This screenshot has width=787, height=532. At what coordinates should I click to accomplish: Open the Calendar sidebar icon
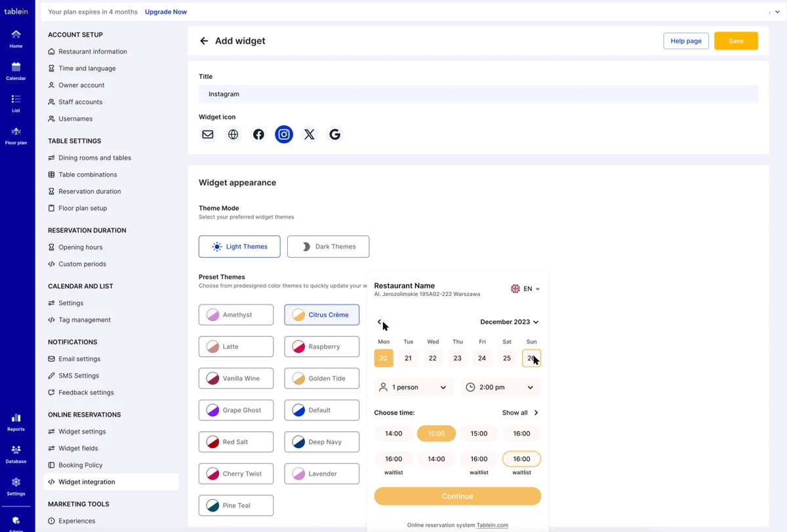(16, 69)
